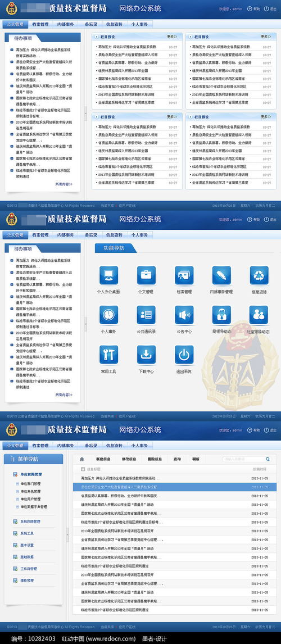Open the 个人办公桌面 monitor icon
This screenshot has width=281, height=644.
(x=108, y=275)
